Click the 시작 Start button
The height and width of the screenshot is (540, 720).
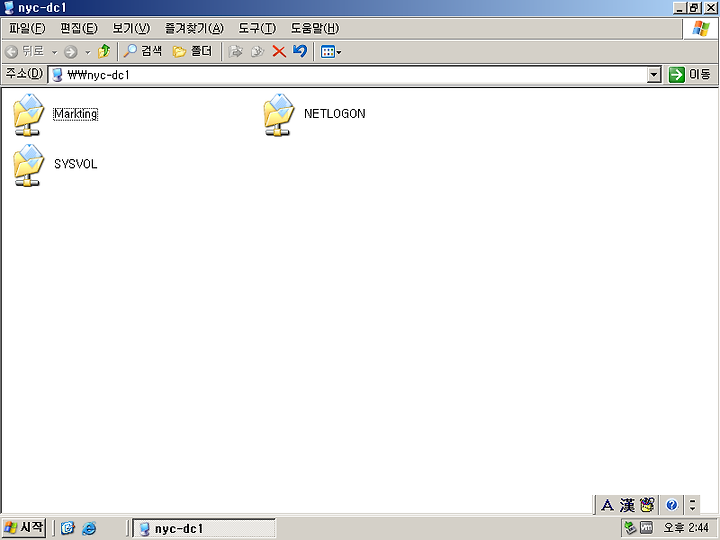[x=24, y=527]
